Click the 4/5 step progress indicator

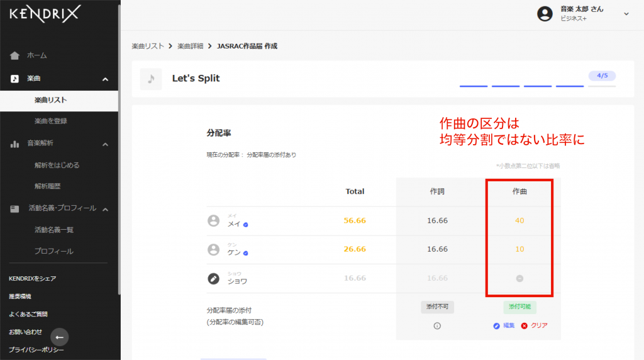601,76
